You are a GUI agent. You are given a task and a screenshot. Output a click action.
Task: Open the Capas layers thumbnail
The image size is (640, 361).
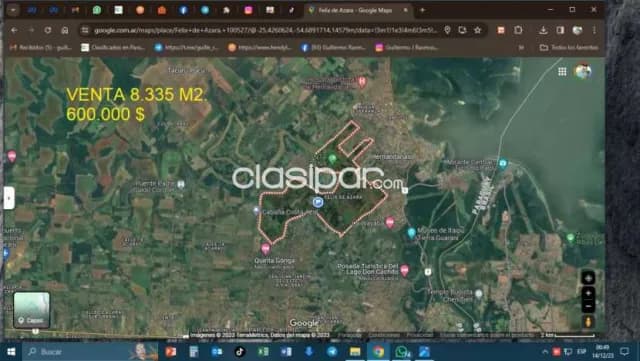[31, 310]
